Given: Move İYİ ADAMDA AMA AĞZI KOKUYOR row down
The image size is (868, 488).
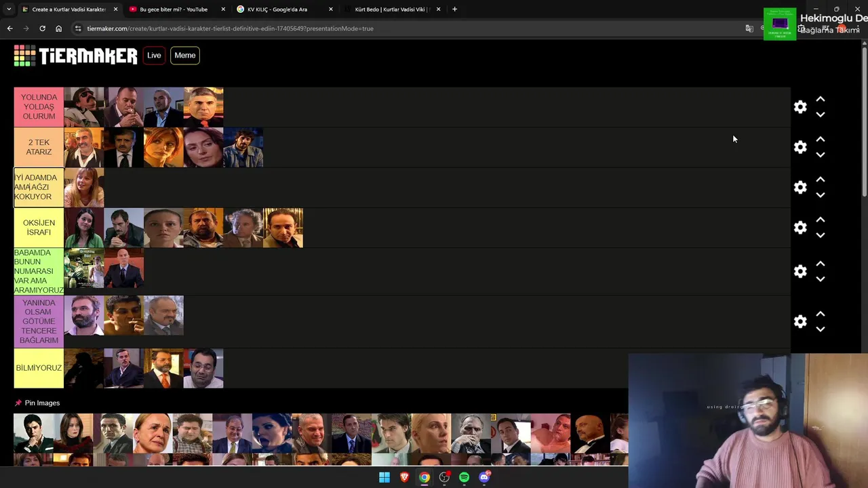Looking at the screenshot, I should tap(821, 195).
